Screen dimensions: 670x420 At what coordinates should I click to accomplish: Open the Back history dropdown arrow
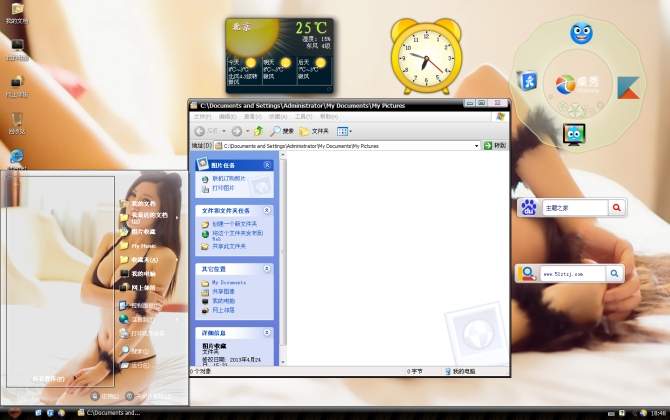click(x=223, y=131)
